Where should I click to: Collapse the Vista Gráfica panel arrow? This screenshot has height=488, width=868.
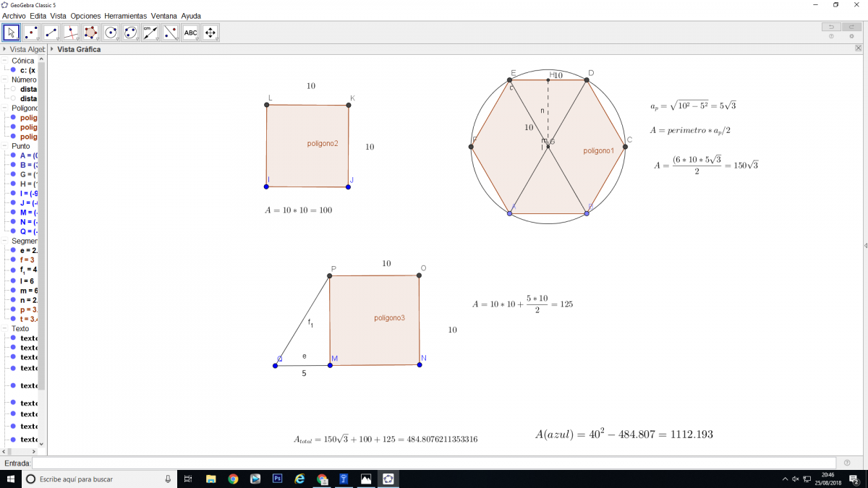coord(51,49)
